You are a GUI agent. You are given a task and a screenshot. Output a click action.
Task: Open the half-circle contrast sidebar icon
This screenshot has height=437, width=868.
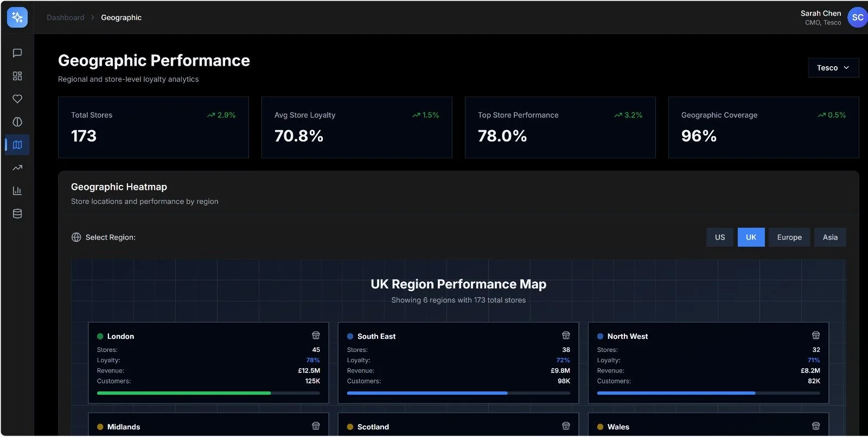(x=17, y=122)
